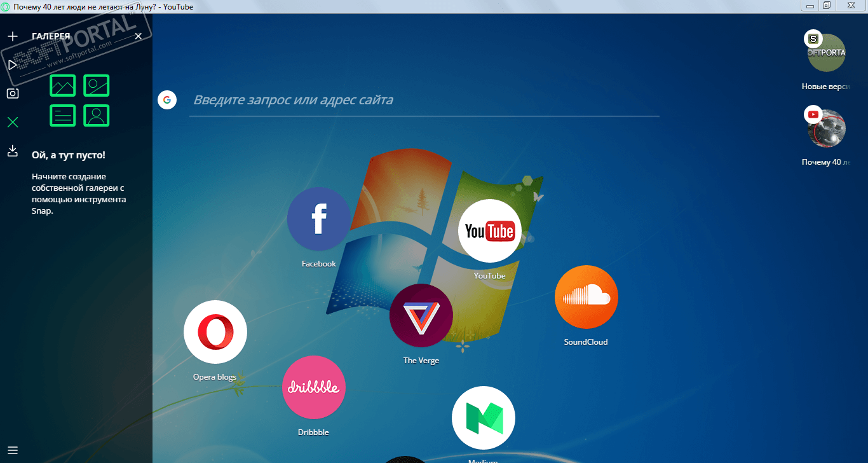Focus the search or address input field
868x463 pixels.
(424, 100)
